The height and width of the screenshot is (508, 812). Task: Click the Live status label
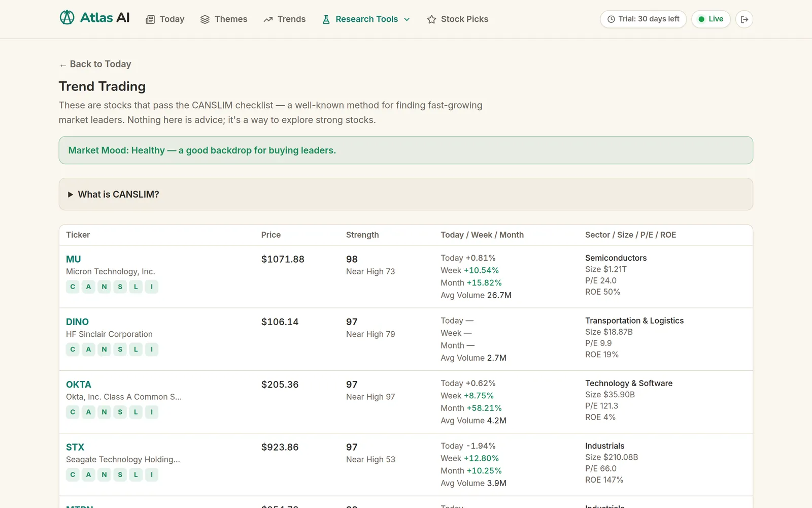[x=716, y=19]
